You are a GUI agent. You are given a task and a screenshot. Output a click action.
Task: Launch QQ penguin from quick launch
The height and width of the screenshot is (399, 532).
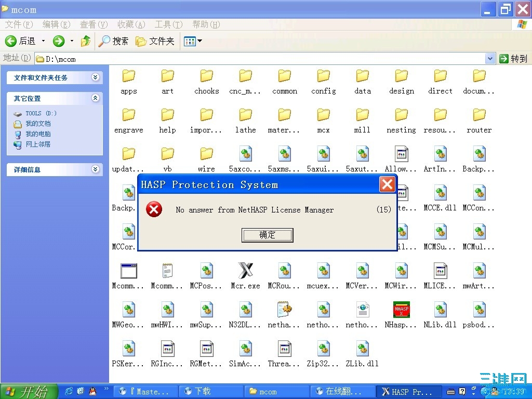point(92,391)
